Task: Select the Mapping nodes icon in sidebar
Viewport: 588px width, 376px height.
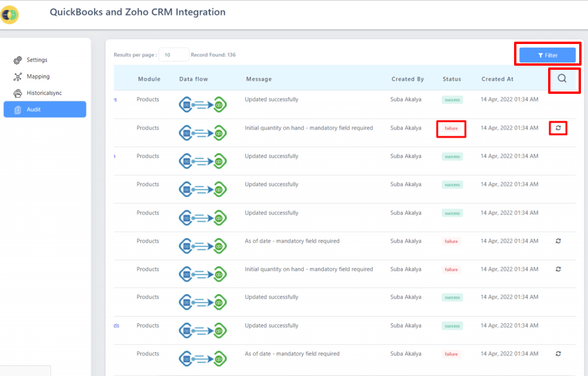Action: click(17, 77)
